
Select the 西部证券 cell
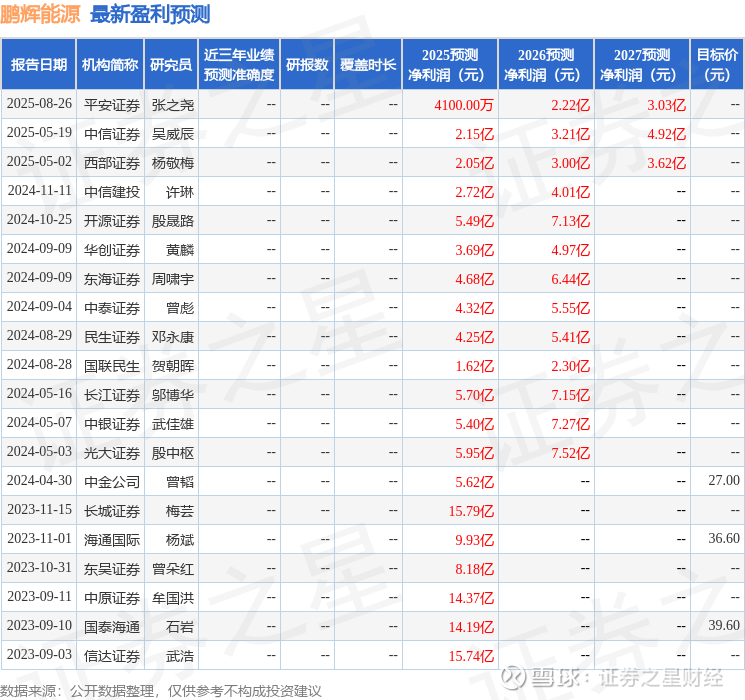coord(112,163)
